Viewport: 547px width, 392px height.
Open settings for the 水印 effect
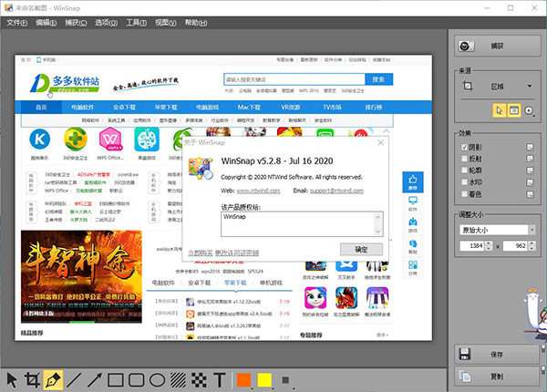(x=530, y=182)
